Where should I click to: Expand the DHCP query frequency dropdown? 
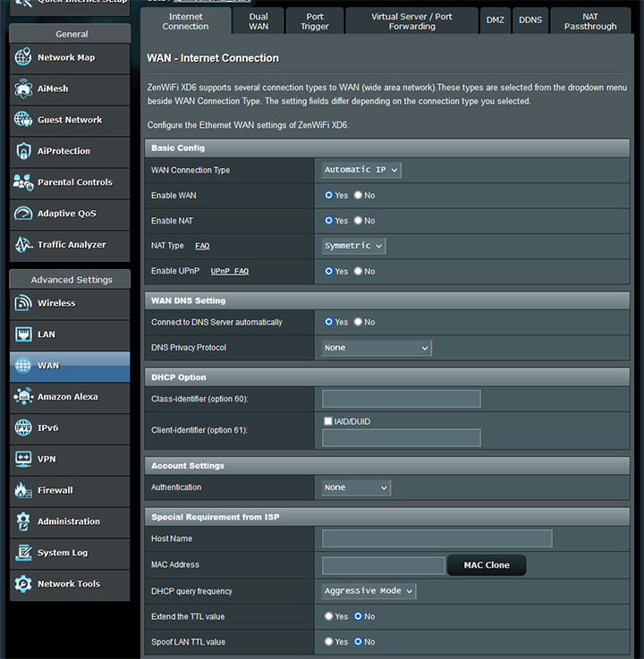[x=369, y=591]
